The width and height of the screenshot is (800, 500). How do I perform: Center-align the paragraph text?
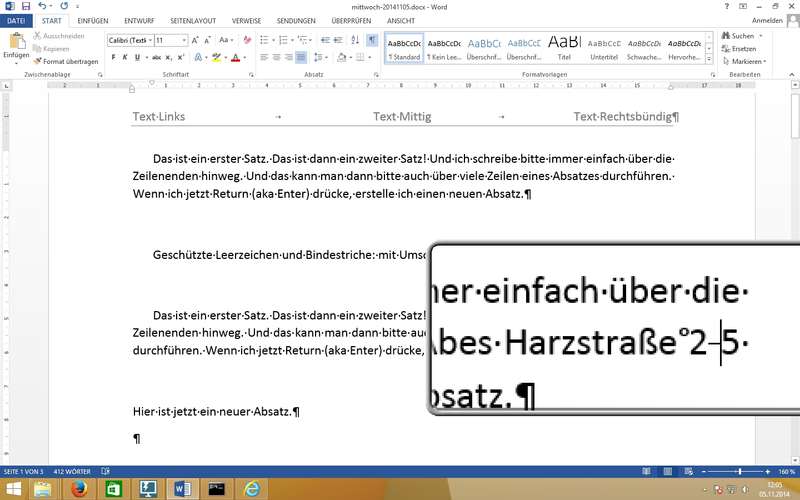[x=274, y=58]
